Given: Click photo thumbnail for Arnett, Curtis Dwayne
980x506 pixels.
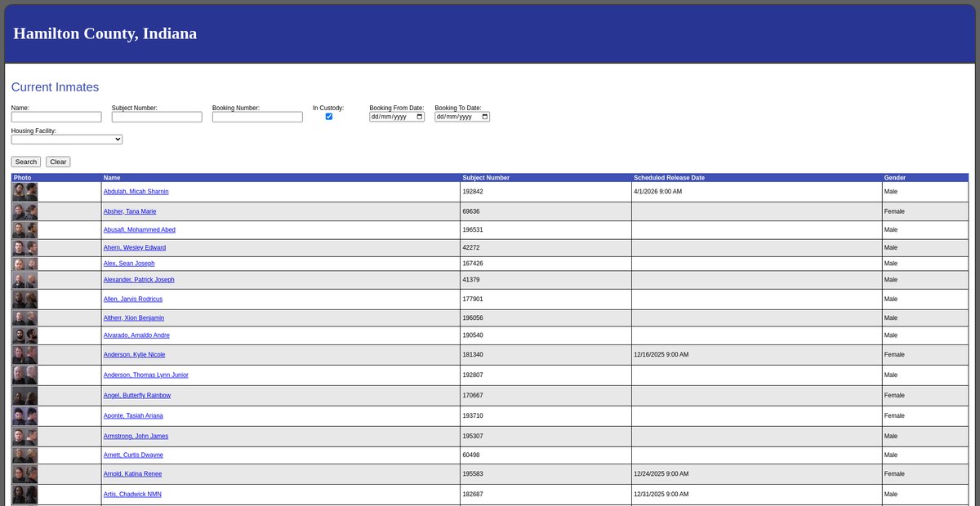Looking at the screenshot, I should pos(24,455).
